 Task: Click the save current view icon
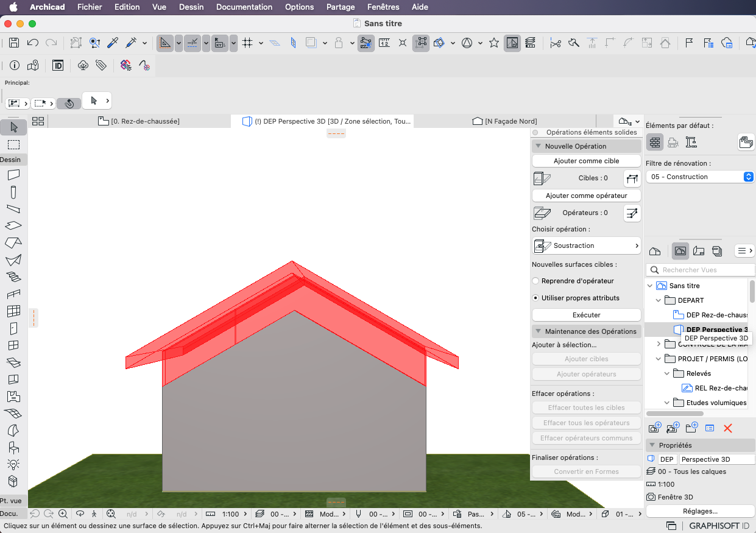pyautogui.click(x=655, y=428)
